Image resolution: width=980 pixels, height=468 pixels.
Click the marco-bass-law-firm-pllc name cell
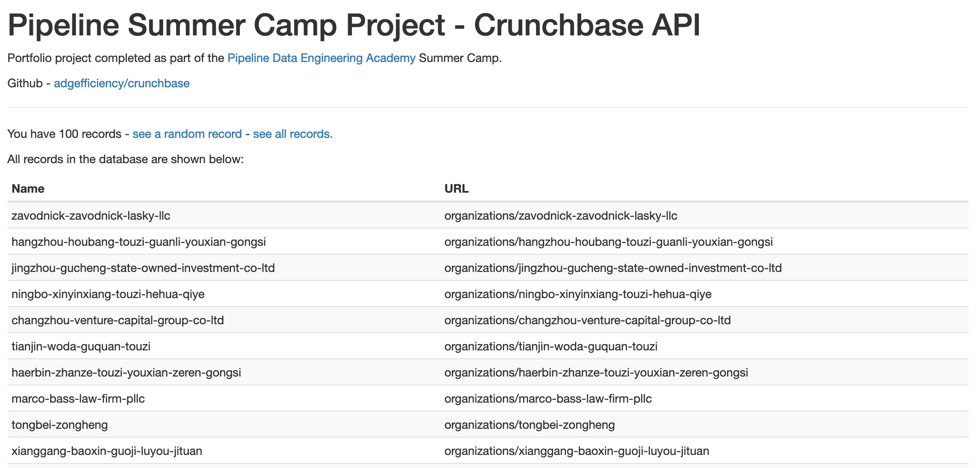(224, 398)
